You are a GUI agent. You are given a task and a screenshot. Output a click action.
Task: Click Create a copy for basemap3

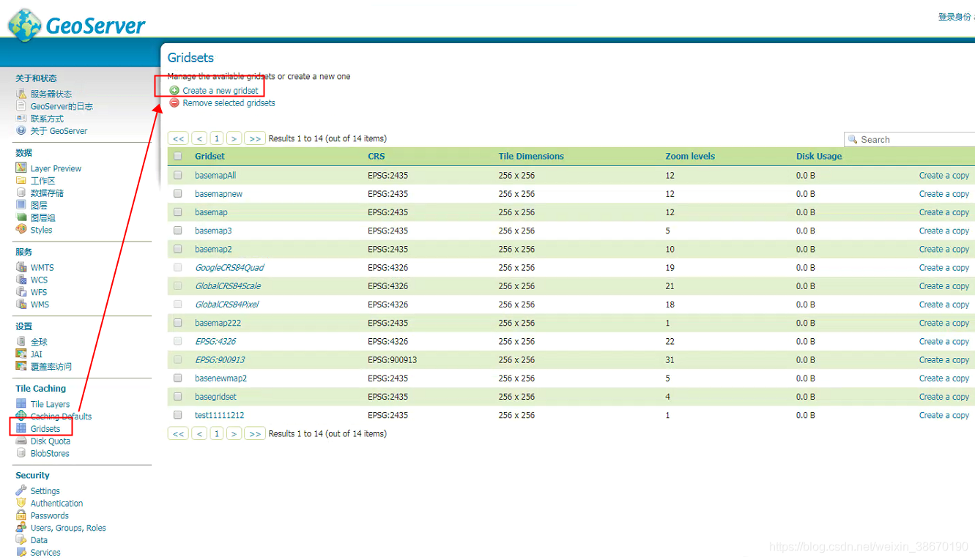click(x=944, y=231)
